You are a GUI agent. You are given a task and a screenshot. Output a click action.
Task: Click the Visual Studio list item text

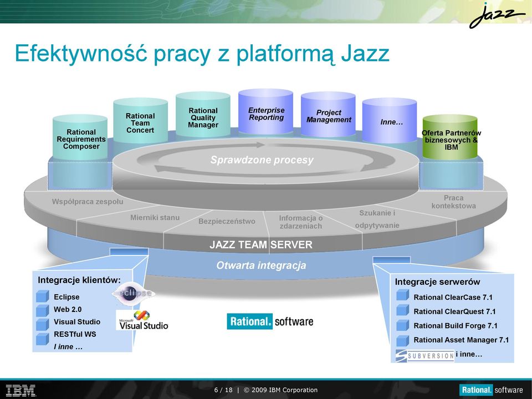tap(77, 321)
